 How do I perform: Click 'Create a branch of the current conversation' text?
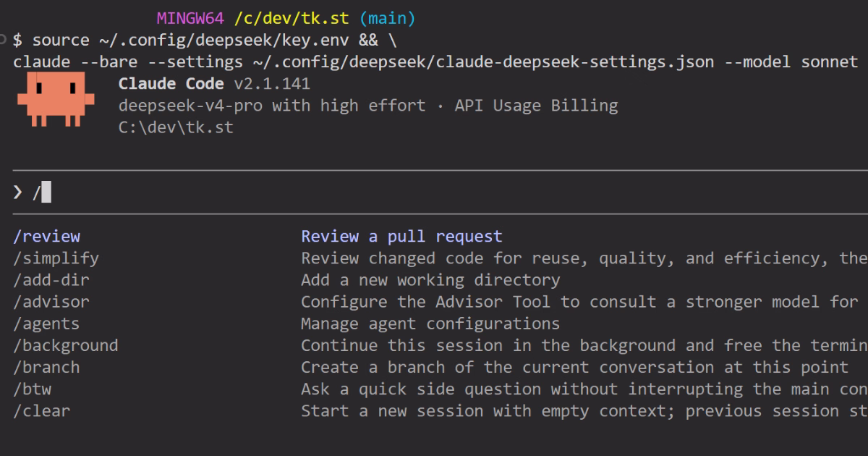click(574, 367)
